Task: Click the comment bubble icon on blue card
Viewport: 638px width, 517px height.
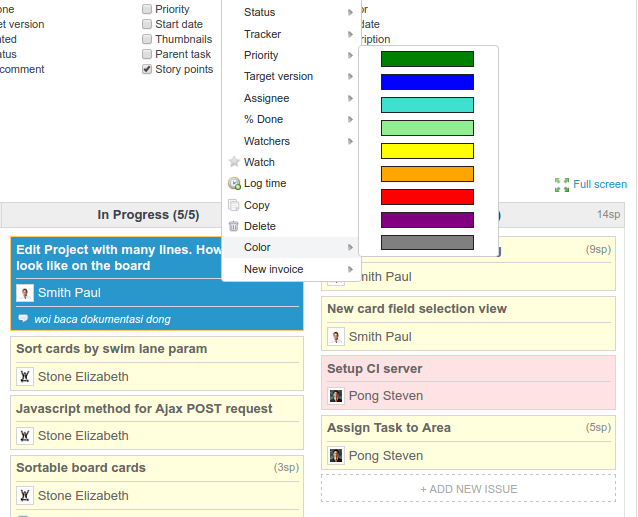Action: (x=24, y=319)
